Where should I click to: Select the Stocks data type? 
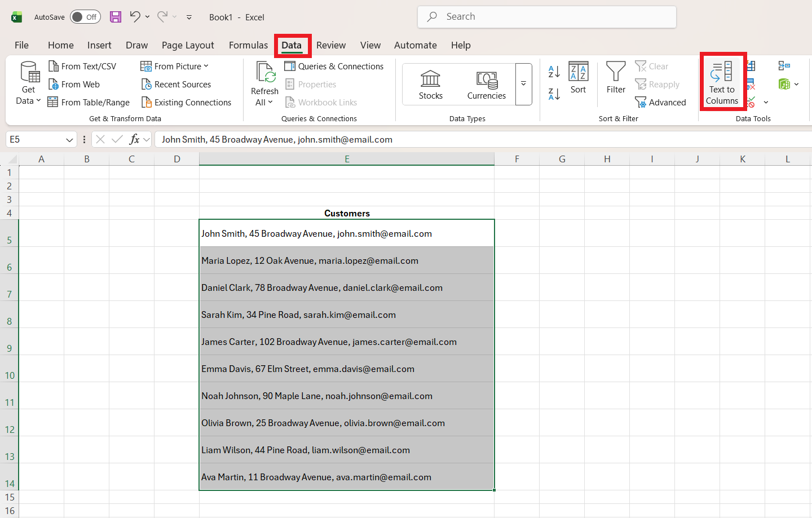pyautogui.click(x=430, y=85)
